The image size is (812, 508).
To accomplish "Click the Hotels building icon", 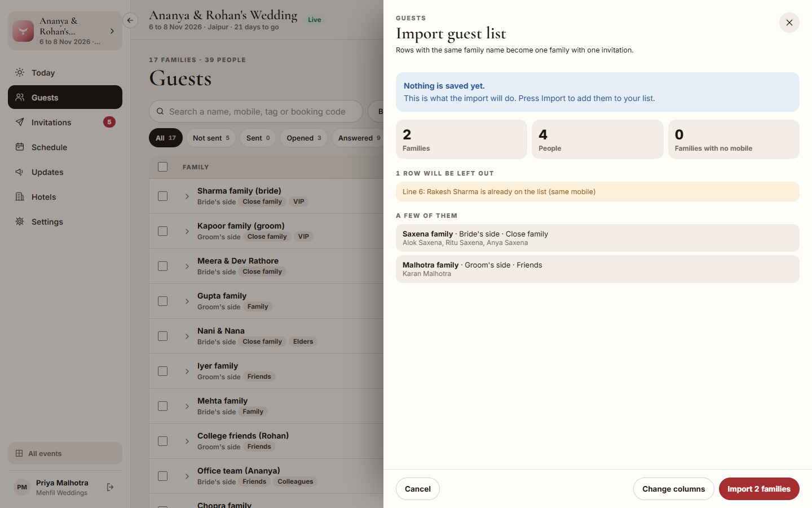I will pos(20,196).
